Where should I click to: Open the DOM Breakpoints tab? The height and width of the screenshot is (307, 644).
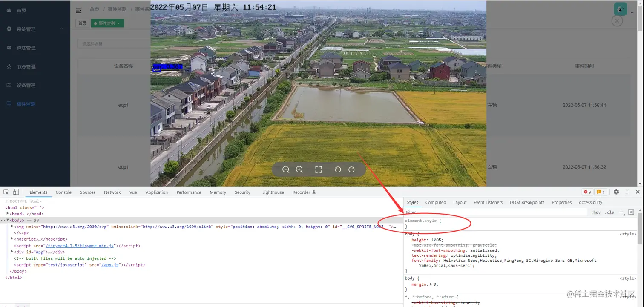coord(527,202)
